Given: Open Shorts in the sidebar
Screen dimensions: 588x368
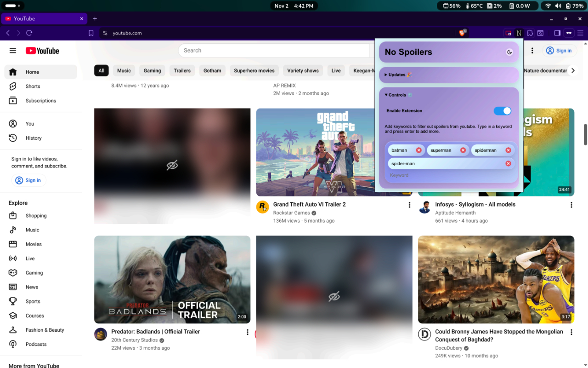Looking at the screenshot, I should tap(41, 86).
